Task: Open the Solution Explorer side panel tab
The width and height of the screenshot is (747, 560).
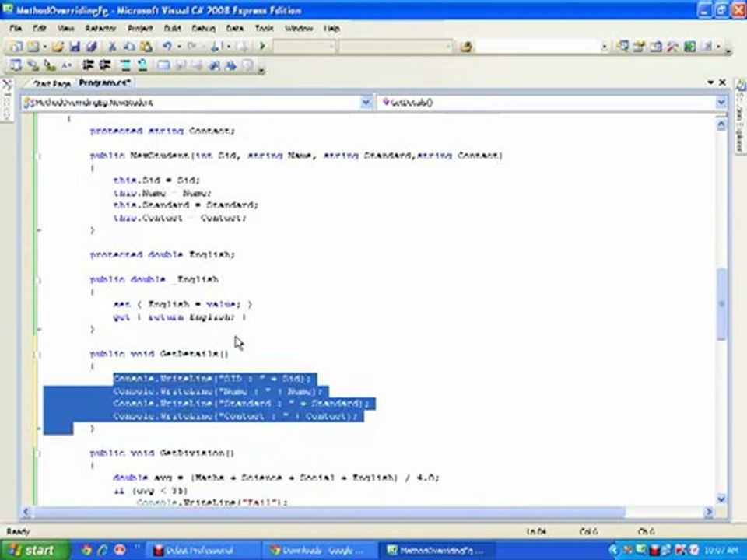Action: click(x=740, y=116)
